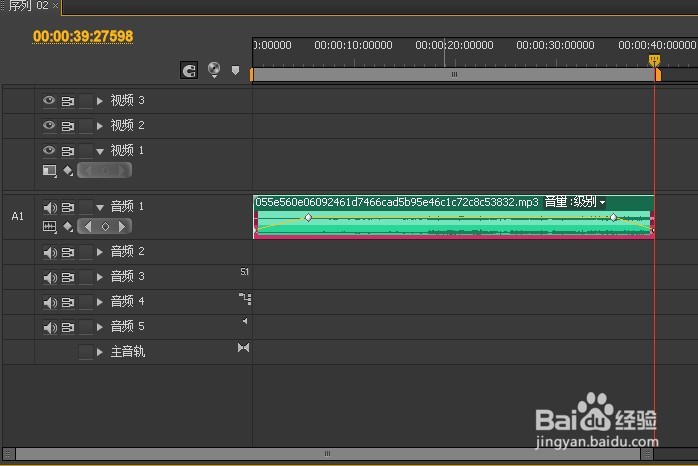
Task: Open waveform display style for 音频 1
Action: coord(49,227)
